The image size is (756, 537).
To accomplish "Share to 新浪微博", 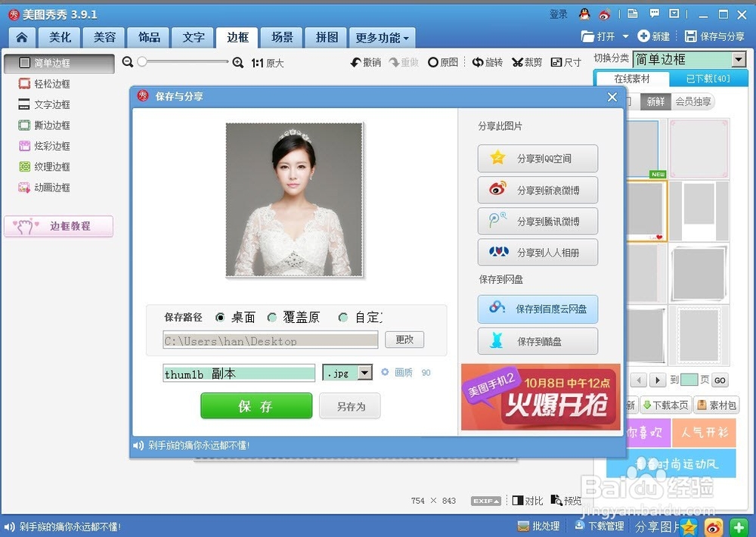I will tap(538, 190).
